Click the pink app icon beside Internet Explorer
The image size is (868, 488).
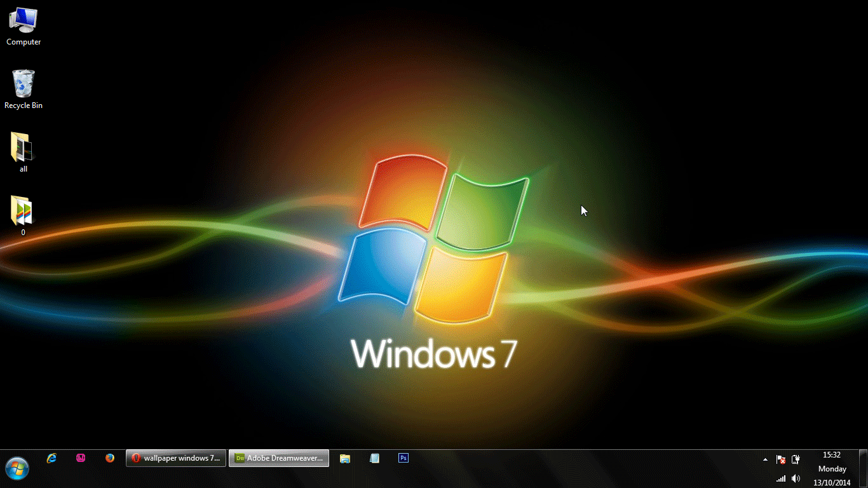point(81,458)
